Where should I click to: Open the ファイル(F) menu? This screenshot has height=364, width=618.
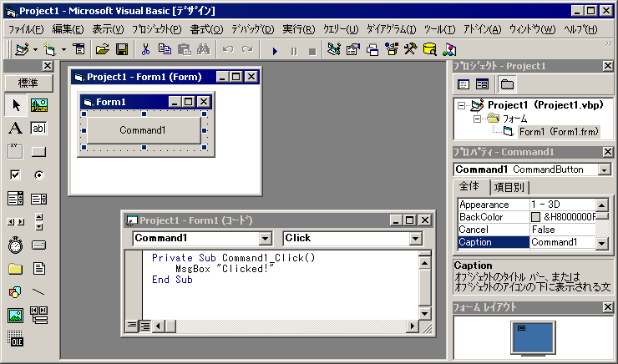coord(26,29)
